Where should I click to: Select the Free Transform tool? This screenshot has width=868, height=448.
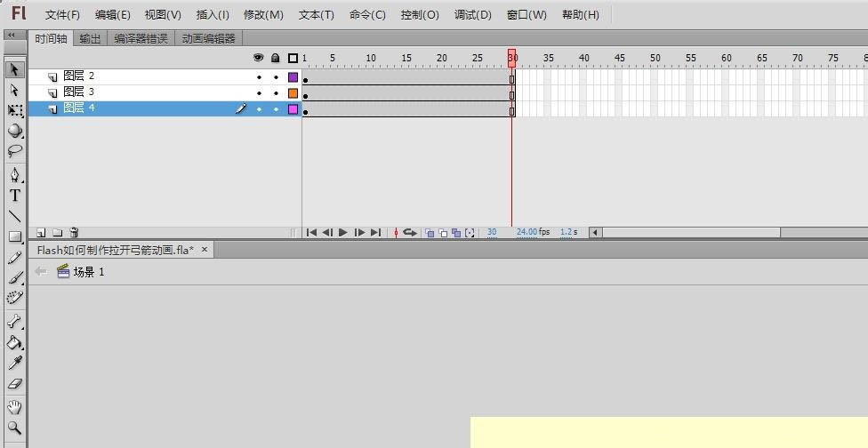(14, 110)
